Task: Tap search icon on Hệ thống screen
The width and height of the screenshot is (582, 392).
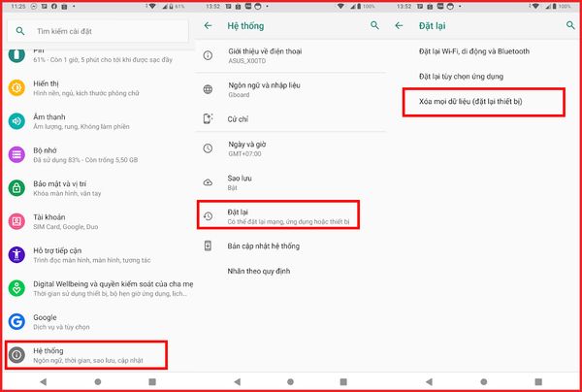Action: tap(374, 25)
